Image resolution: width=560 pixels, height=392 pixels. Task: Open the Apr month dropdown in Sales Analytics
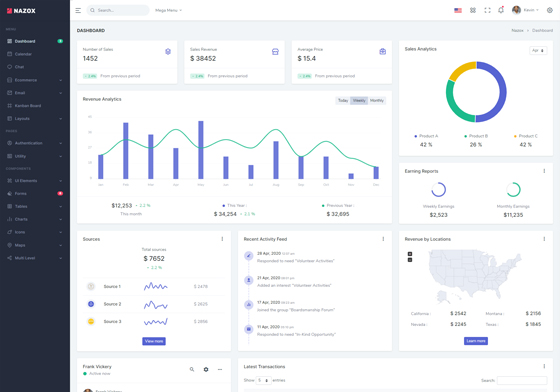pyautogui.click(x=538, y=51)
